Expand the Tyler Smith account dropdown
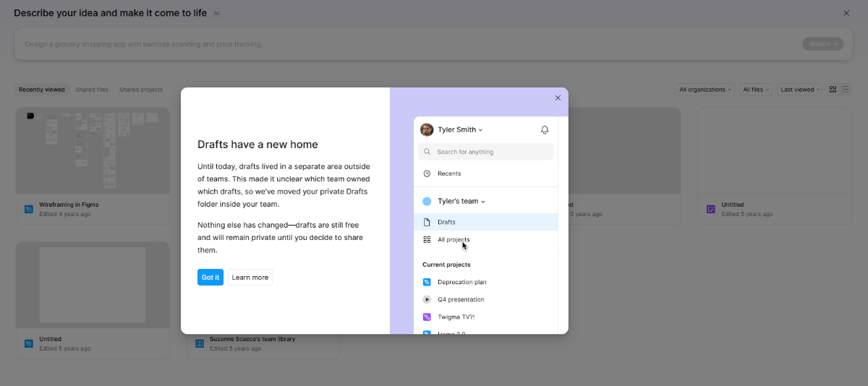The height and width of the screenshot is (386, 868). click(x=460, y=130)
